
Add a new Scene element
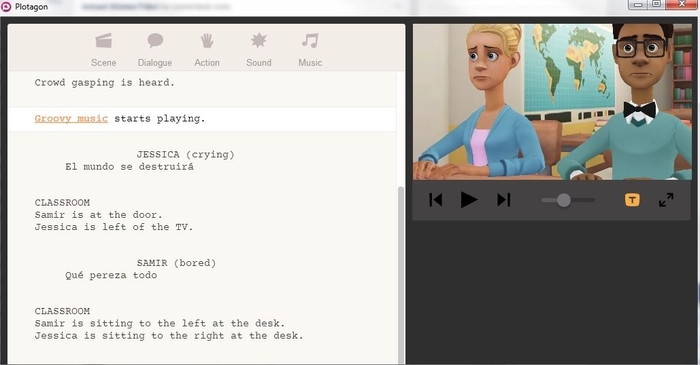104,50
